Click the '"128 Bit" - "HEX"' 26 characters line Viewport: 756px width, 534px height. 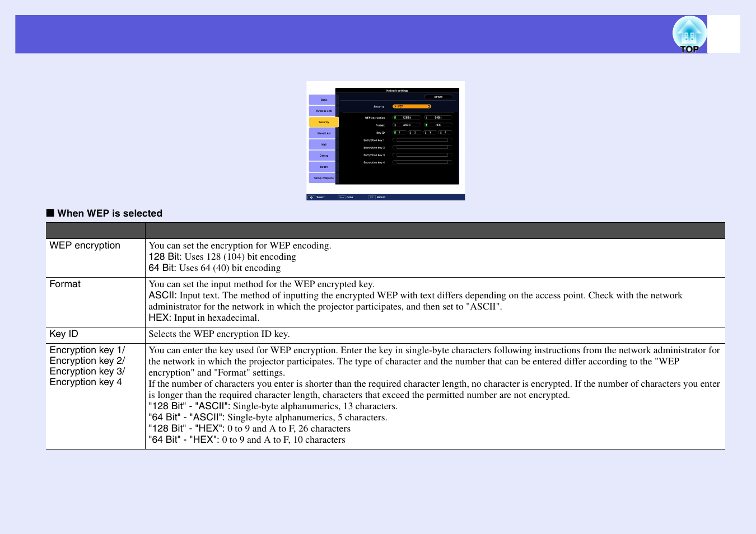click(x=250, y=428)
